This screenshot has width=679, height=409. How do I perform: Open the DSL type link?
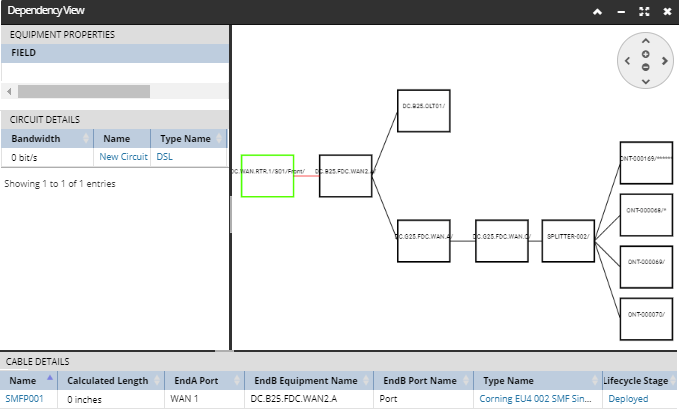click(x=165, y=157)
